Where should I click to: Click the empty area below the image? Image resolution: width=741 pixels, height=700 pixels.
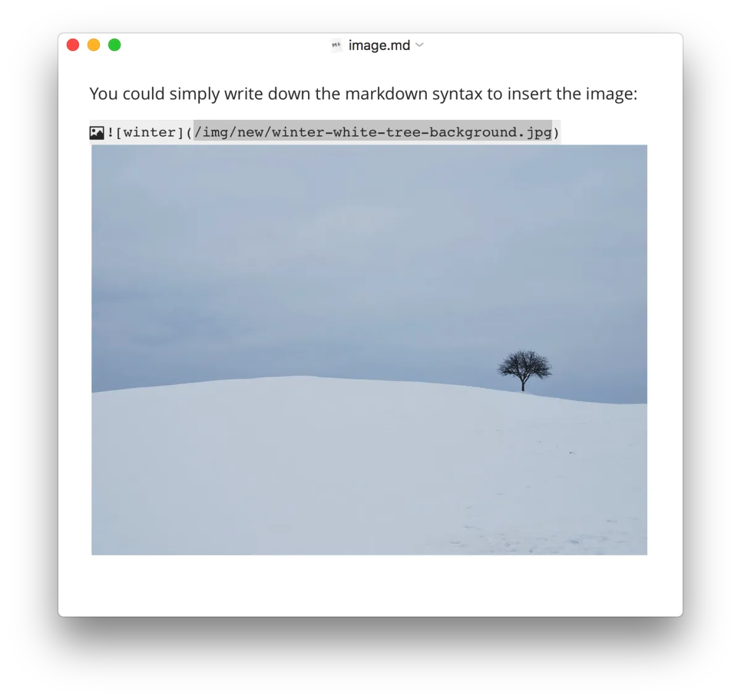pos(369,584)
